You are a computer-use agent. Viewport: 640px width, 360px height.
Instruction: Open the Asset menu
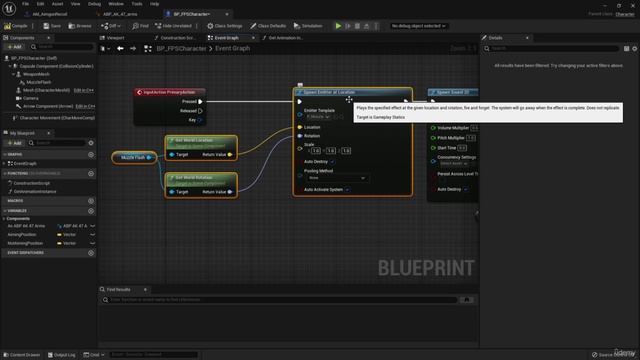(58, 4)
